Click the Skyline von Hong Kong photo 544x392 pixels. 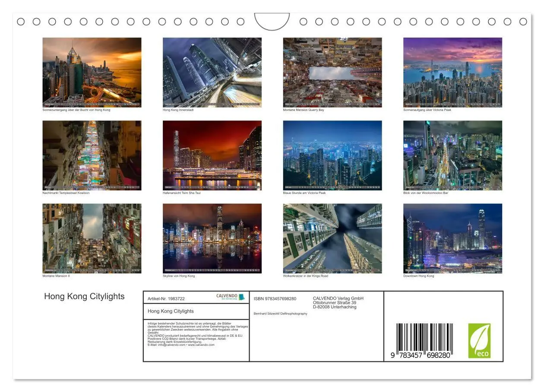coord(212,238)
